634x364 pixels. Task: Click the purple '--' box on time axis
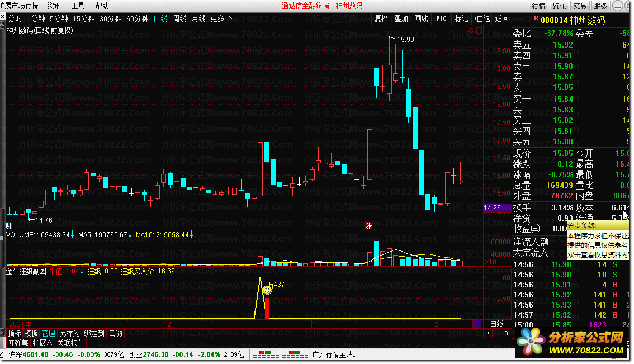[477, 324]
